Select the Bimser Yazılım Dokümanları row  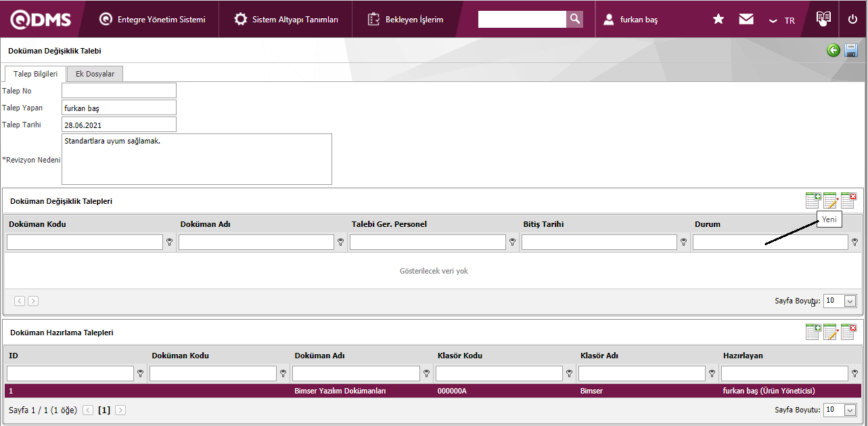pos(340,391)
